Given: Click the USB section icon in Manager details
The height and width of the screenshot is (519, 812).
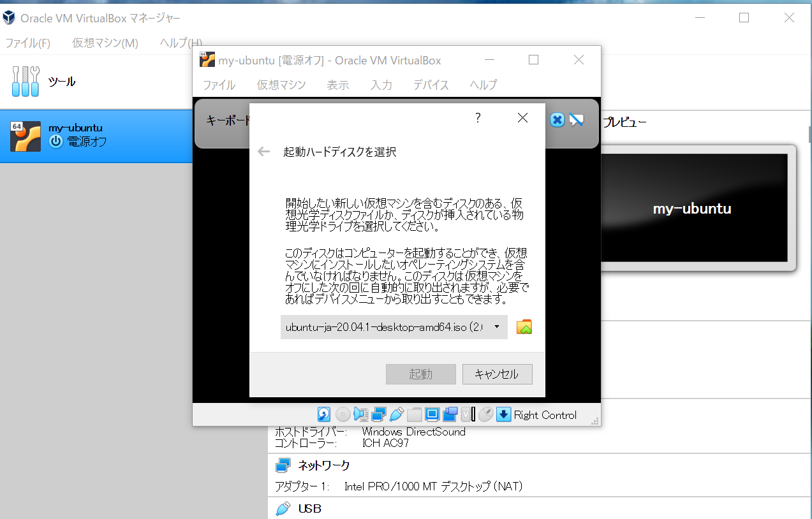Looking at the screenshot, I should pos(283,509).
